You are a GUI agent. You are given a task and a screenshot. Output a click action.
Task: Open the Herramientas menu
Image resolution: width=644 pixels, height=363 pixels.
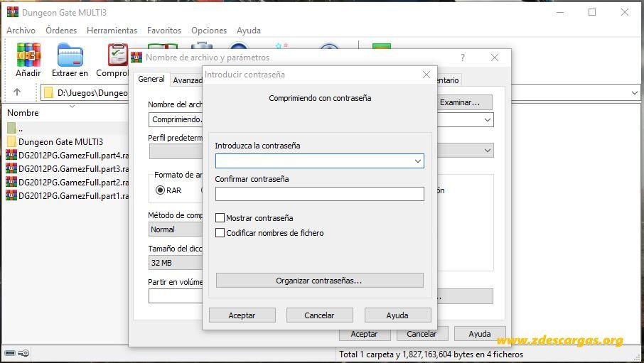(x=112, y=31)
